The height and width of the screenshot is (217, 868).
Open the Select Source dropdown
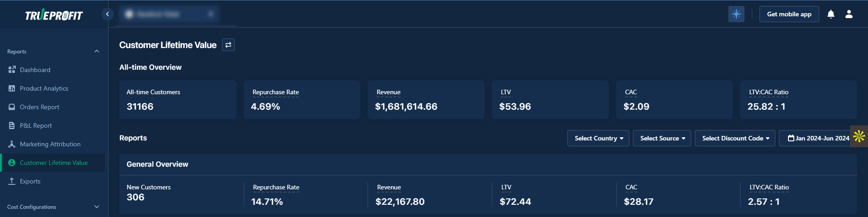(x=662, y=138)
